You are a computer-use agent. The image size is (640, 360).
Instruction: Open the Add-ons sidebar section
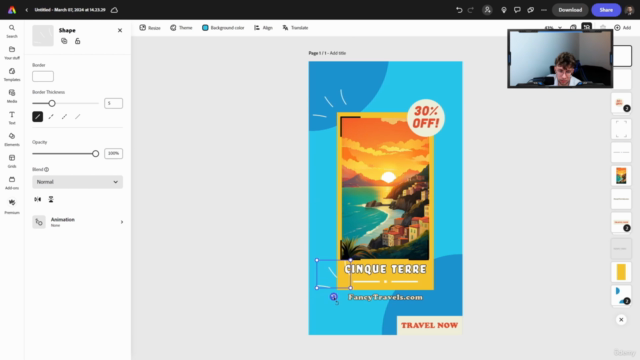(12, 182)
